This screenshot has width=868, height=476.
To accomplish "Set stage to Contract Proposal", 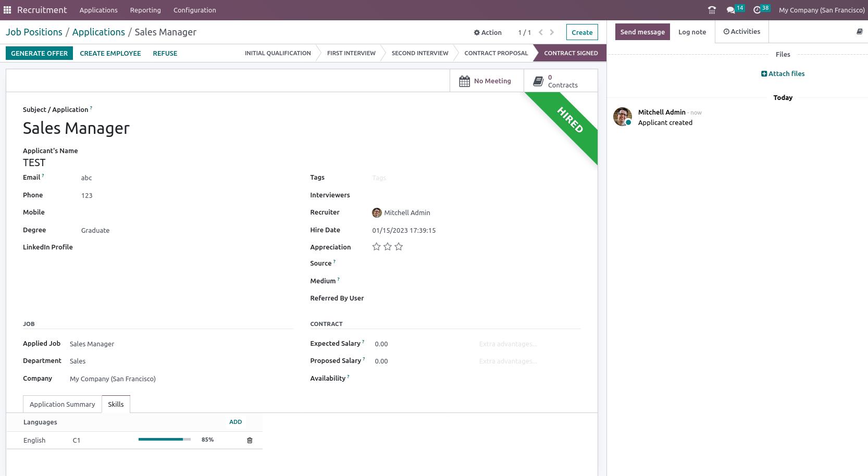I will [496, 53].
